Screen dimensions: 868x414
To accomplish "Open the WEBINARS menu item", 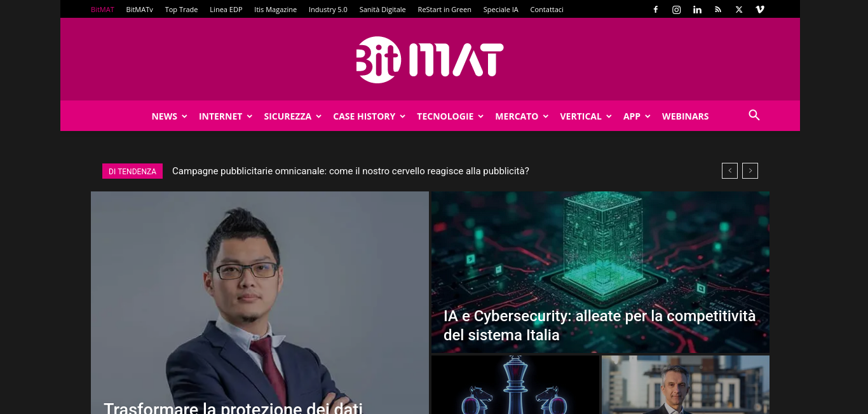I will tap(685, 116).
